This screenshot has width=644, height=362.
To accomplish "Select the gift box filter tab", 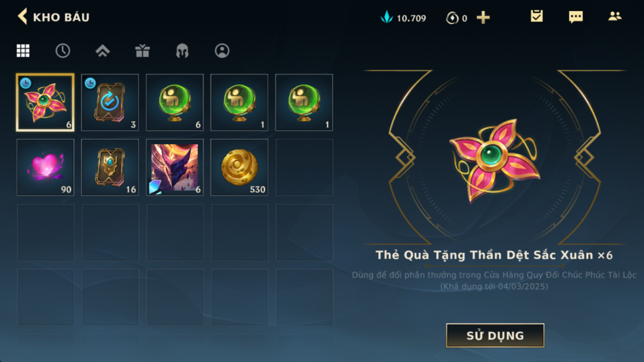I will coord(142,51).
